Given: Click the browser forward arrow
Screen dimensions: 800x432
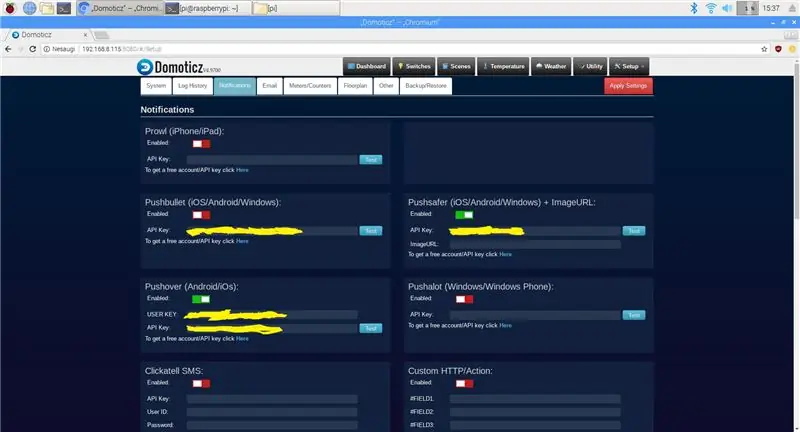Looking at the screenshot, I should (20, 49).
